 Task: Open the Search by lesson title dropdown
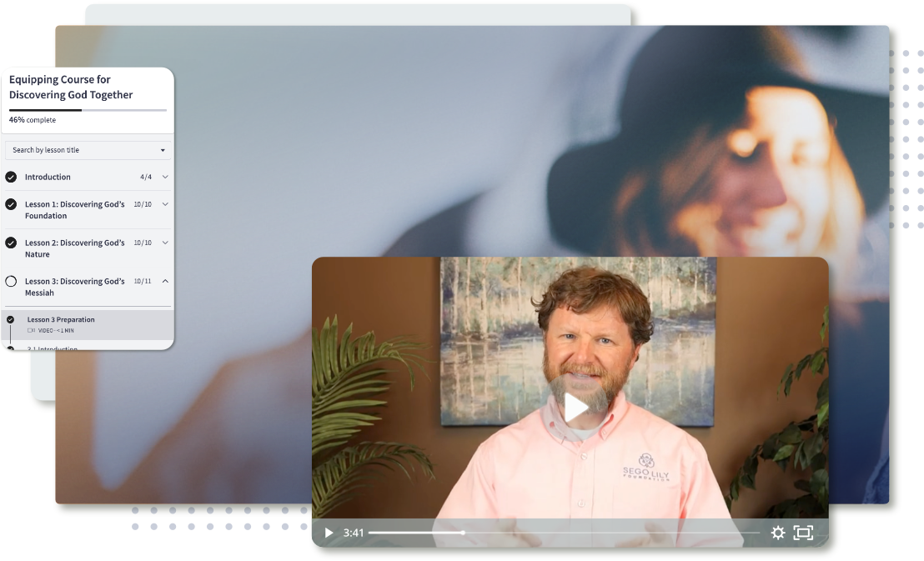coord(88,150)
